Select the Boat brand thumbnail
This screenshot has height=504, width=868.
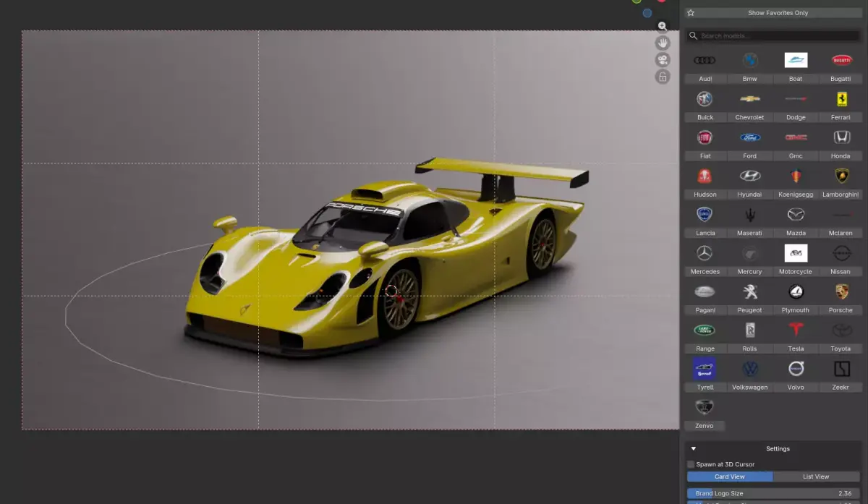796,60
